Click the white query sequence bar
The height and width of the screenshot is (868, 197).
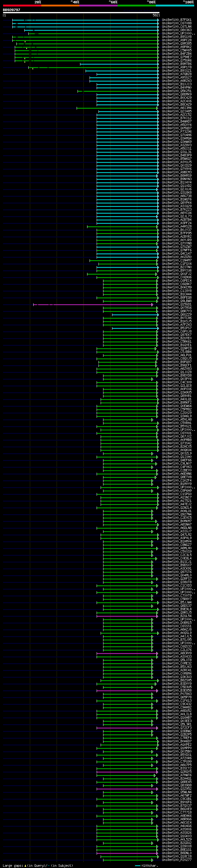81,12
